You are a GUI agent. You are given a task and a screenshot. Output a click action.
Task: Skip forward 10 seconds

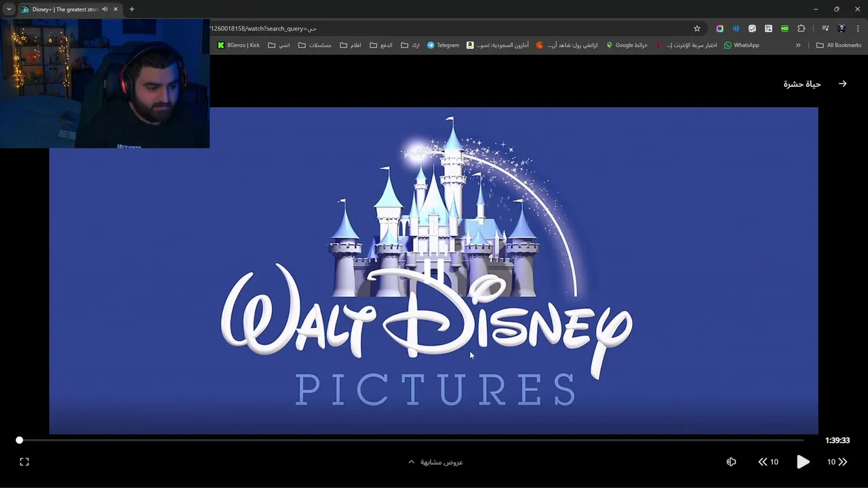(x=837, y=462)
